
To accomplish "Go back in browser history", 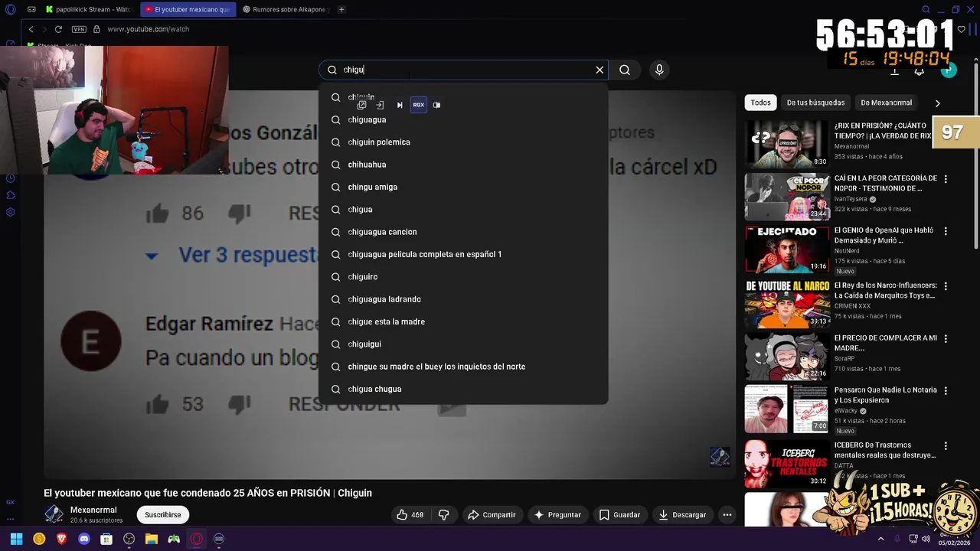I will point(31,29).
